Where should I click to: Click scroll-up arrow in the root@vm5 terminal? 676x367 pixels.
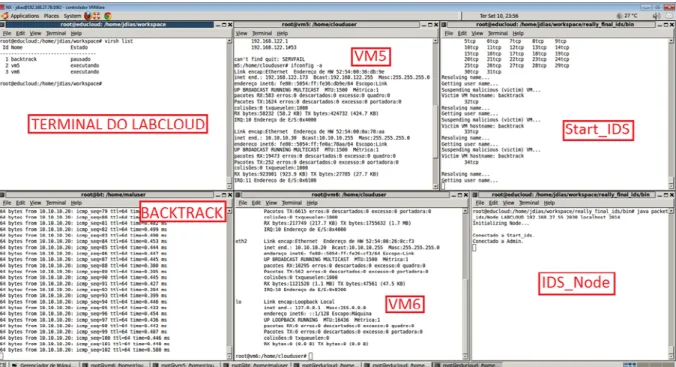coord(435,41)
